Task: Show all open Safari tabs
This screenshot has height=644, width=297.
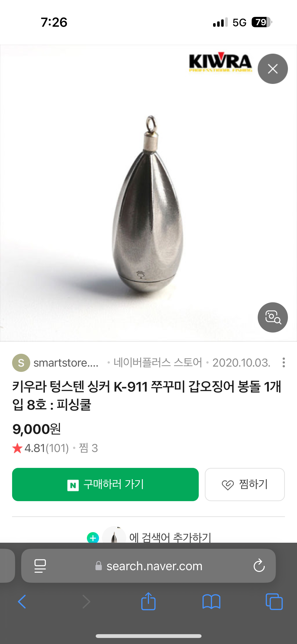Action: [274, 602]
